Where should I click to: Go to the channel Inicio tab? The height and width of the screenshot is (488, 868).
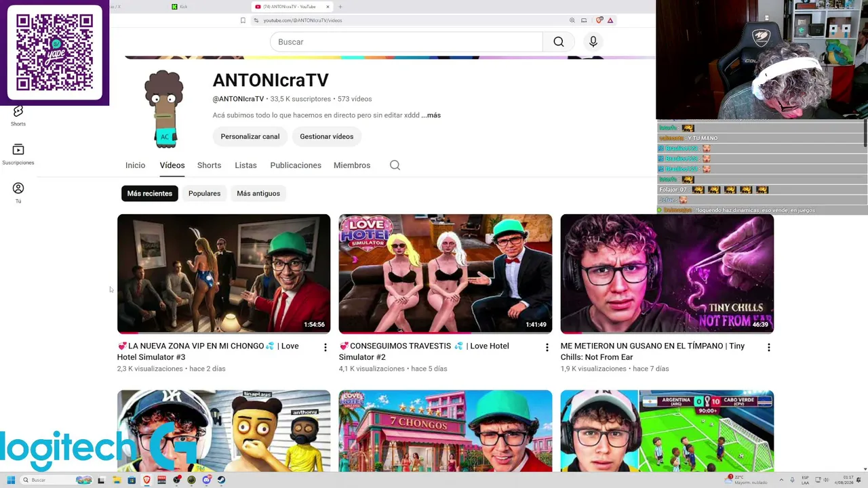click(135, 165)
